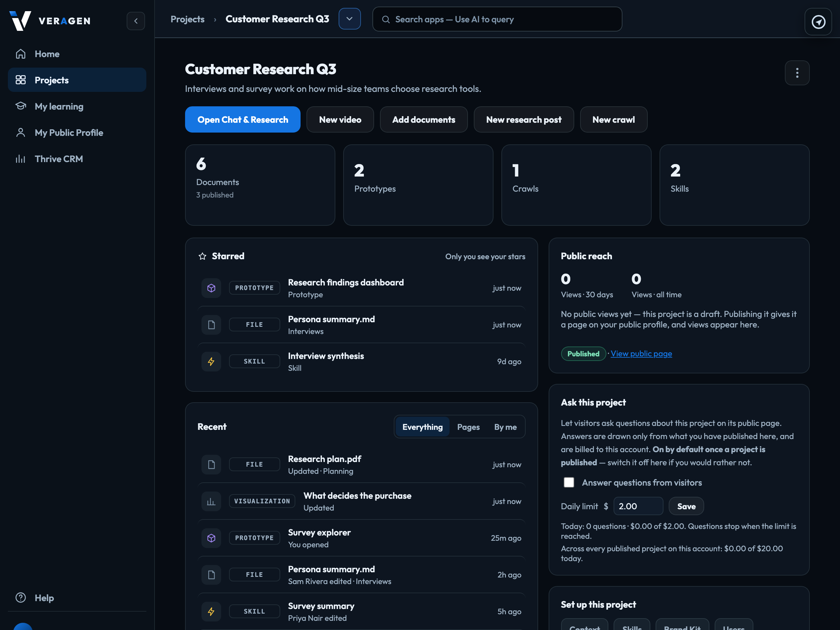Open the three-dot project options menu
Screen dimensions: 840x630
point(797,73)
